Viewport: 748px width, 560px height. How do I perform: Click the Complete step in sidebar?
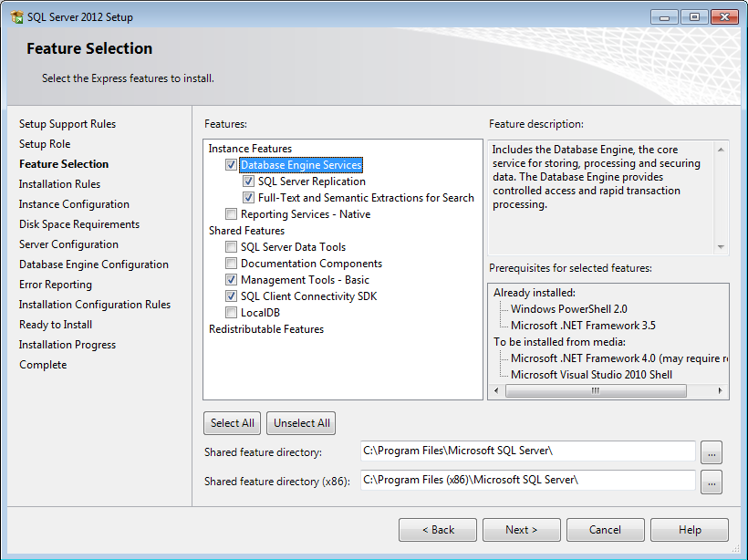[43, 365]
